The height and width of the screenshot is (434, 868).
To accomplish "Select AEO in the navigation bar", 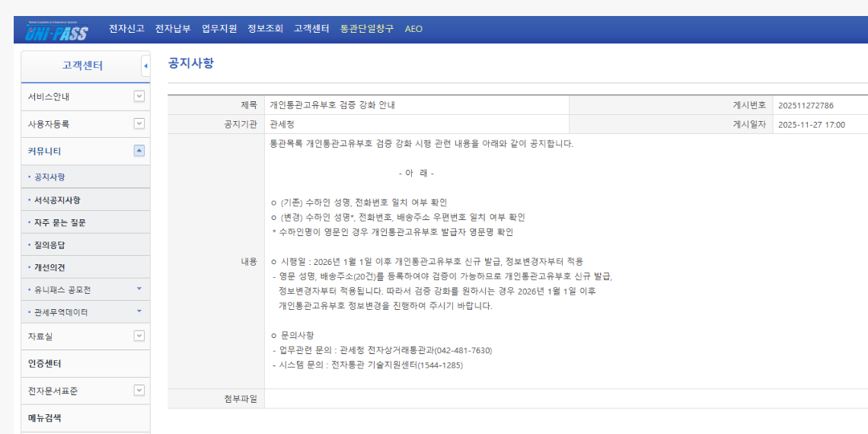I will point(413,29).
